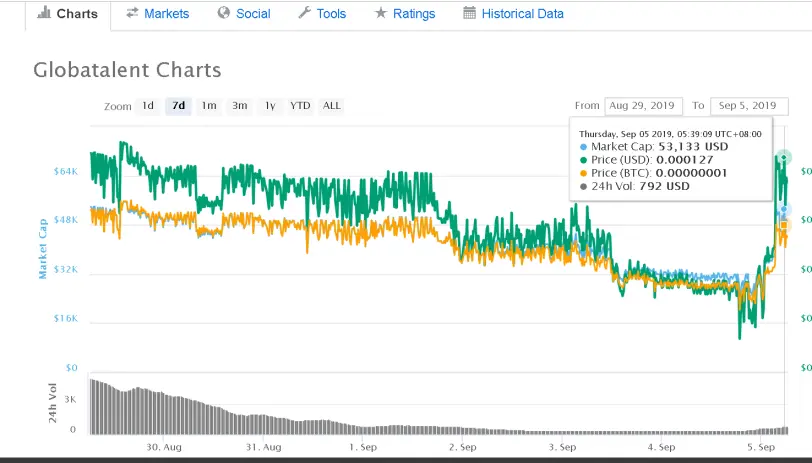Click the 3K volume axis label

tap(70, 399)
